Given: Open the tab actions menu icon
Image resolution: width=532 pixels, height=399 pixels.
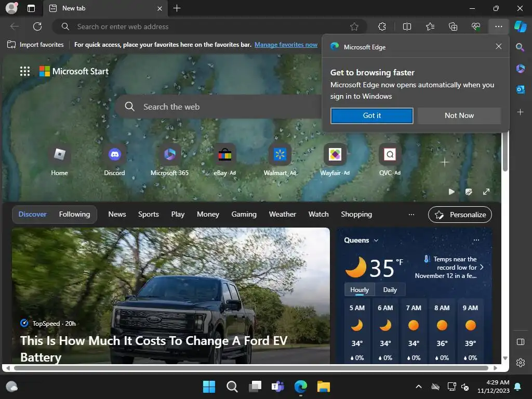Looking at the screenshot, I should [31, 8].
